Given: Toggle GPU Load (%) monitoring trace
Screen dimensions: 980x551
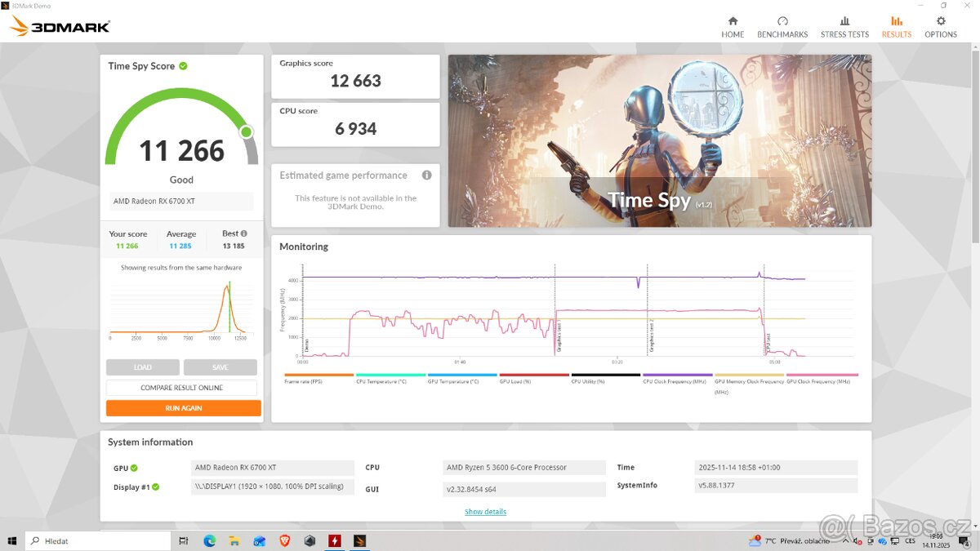Looking at the screenshot, I should pyautogui.click(x=532, y=375).
